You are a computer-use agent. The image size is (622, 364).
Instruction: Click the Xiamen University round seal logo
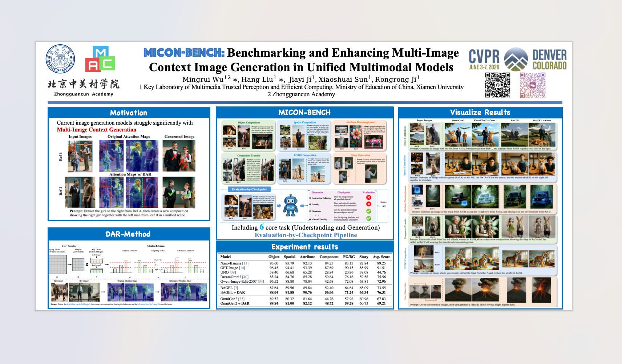click(x=60, y=59)
